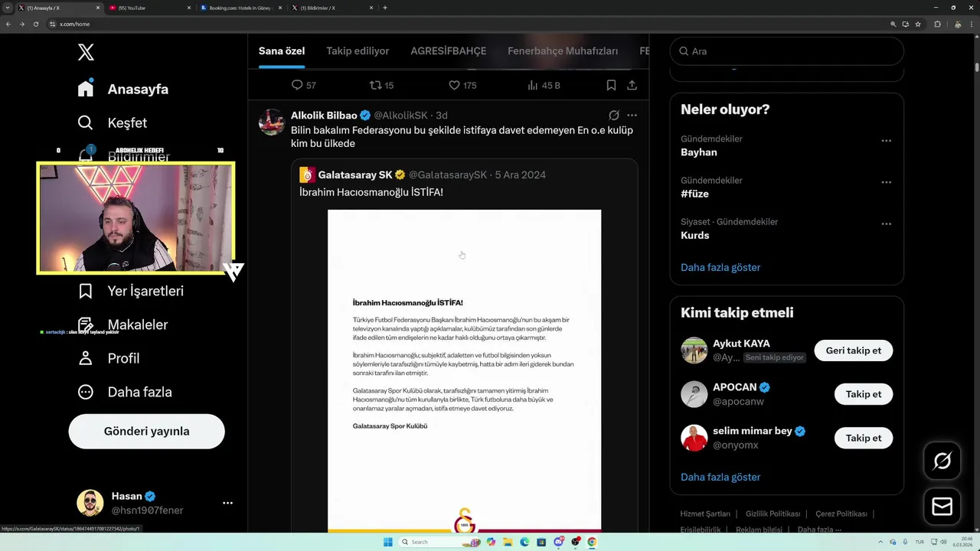Follow APOCAN with Takip et
Viewport: 980px width, 551px height.
864,394
